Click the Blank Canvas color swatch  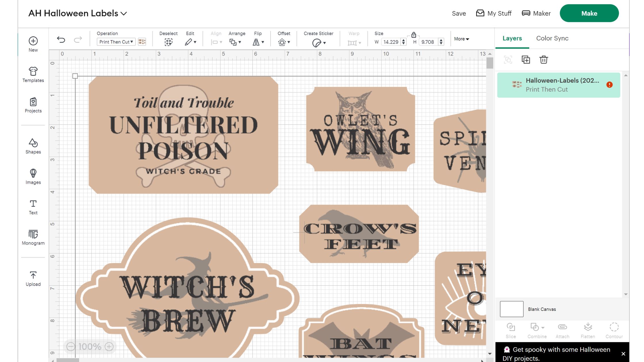(x=511, y=309)
